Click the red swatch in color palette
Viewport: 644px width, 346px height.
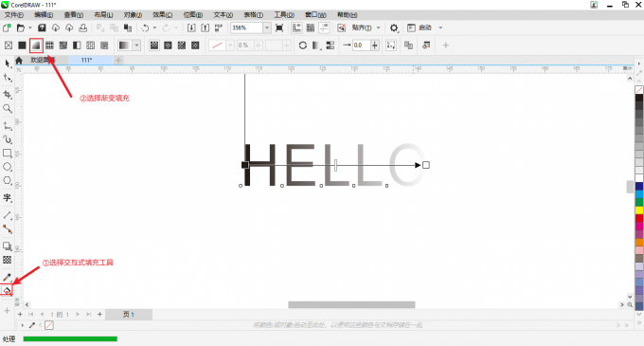[639, 218]
